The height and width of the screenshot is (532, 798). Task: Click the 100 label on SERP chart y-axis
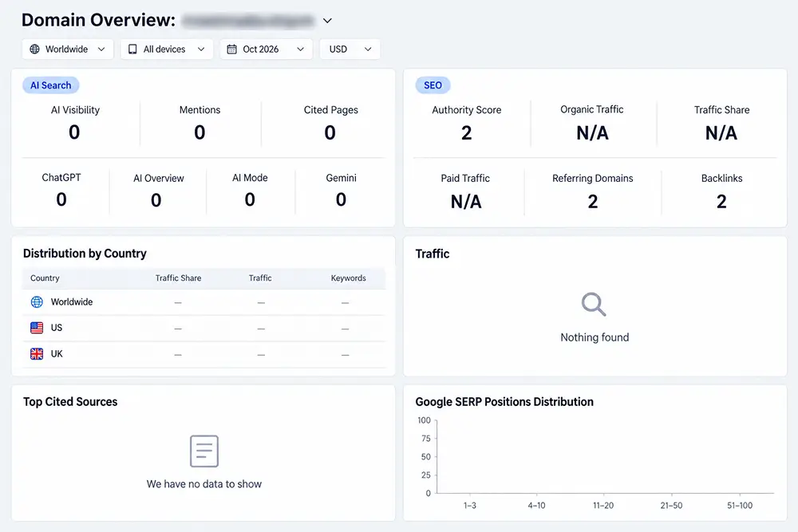pyautogui.click(x=424, y=420)
